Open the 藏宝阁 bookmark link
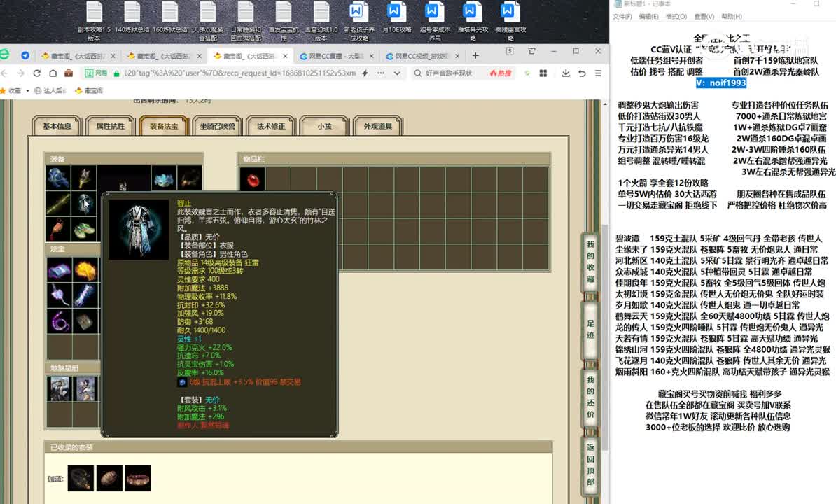Screen dimensions: 836x504 pyautogui.click(x=89, y=90)
